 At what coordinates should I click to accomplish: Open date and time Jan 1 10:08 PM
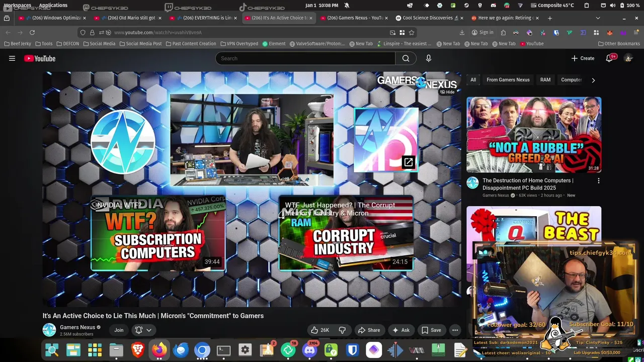click(321, 5)
